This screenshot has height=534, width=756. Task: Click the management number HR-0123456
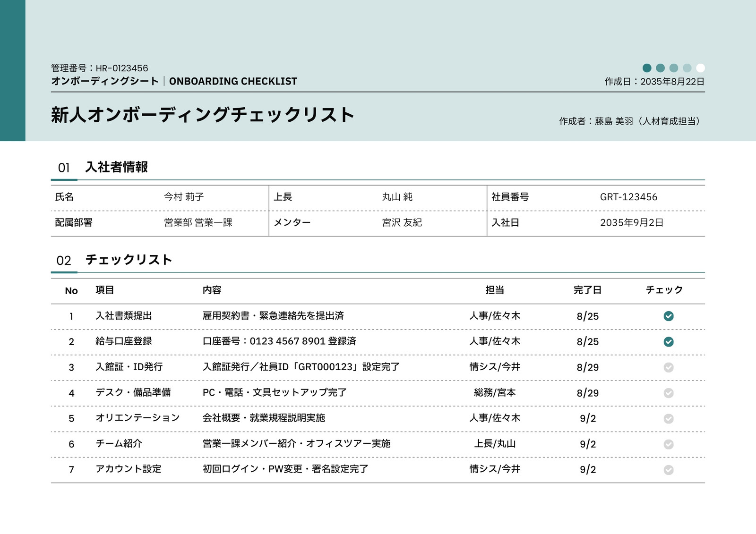tap(122, 68)
